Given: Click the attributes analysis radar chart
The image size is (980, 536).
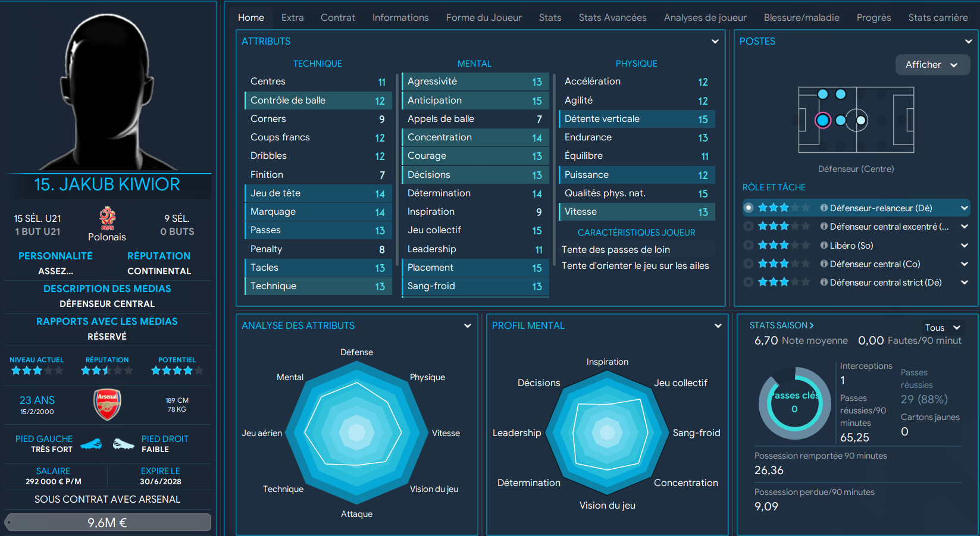Looking at the screenshot, I should point(357,432).
